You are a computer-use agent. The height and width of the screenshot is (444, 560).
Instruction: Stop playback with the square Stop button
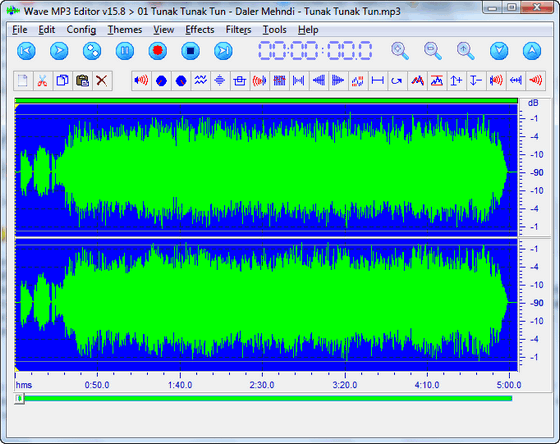pyautogui.click(x=190, y=51)
